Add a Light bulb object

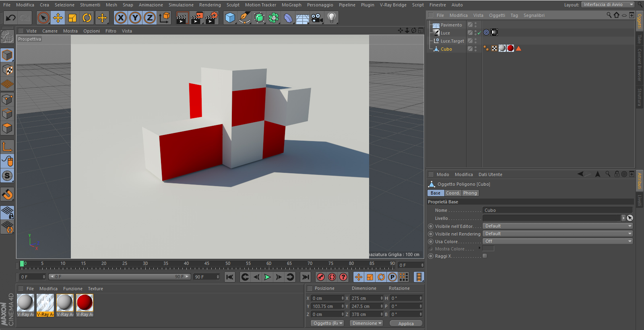pos(332,18)
